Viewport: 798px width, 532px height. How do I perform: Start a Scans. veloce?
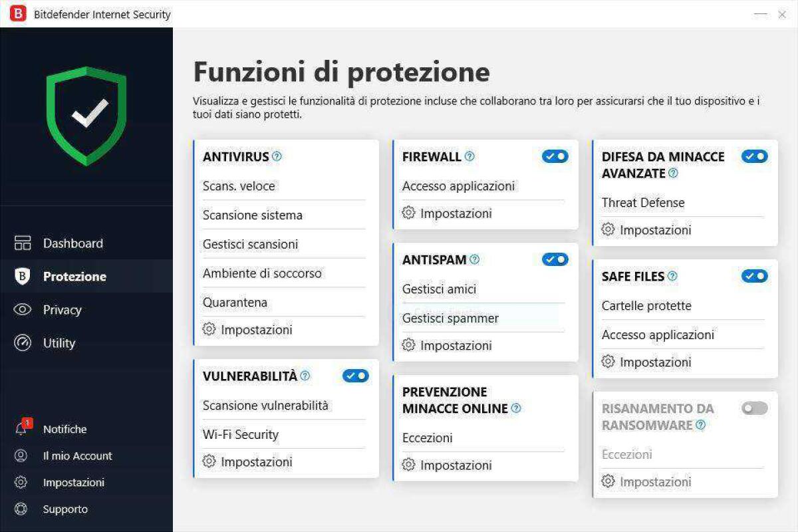239,186
